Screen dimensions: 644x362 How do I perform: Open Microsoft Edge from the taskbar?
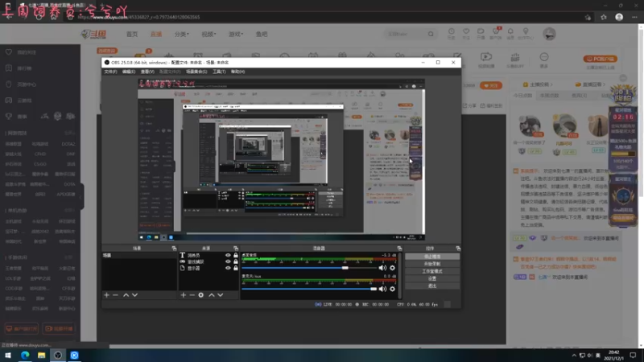pyautogui.click(x=25, y=355)
